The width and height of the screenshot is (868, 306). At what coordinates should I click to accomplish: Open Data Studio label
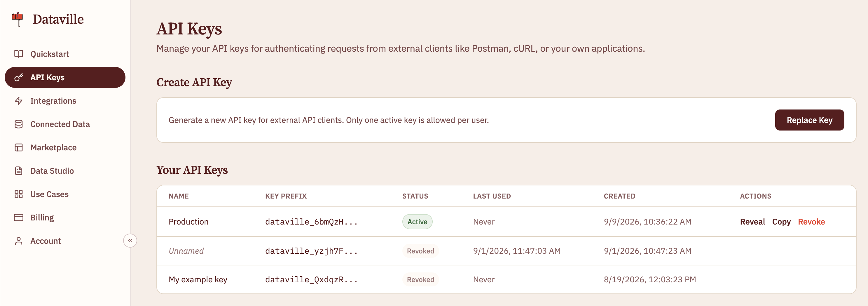point(52,171)
